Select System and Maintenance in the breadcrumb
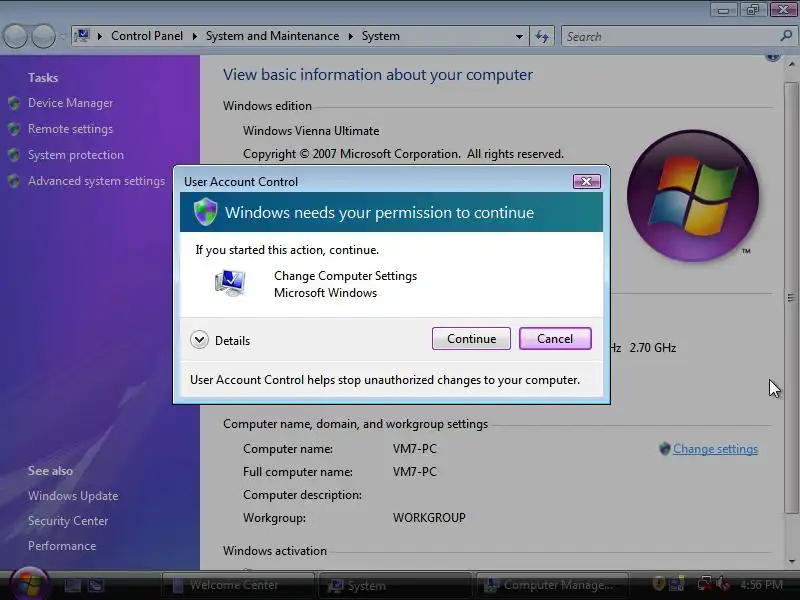The width and height of the screenshot is (800, 600). click(272, 36)
